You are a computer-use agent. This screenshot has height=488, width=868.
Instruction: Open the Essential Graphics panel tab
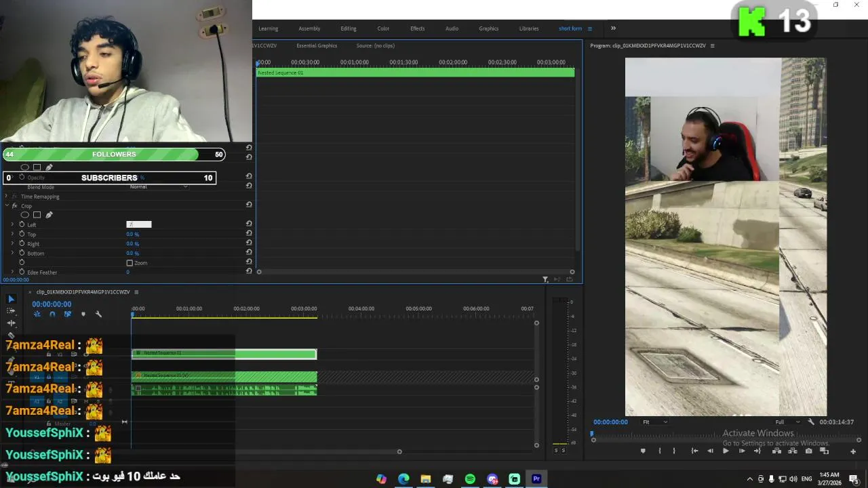(317, 45)
